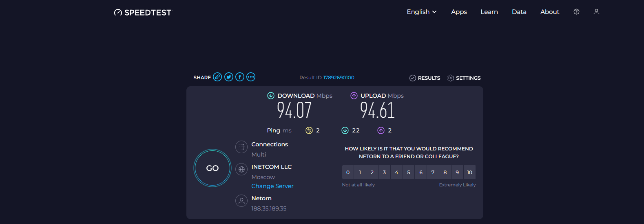Open Result ID 17892690100 link

pyautogui.click(x=339, y=78)
